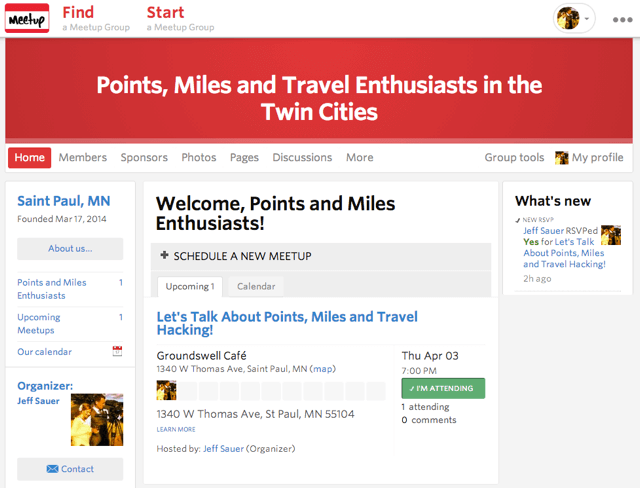
Task: Click the calendar icon beside Our calendar
Action: click(x=117, y=352)
